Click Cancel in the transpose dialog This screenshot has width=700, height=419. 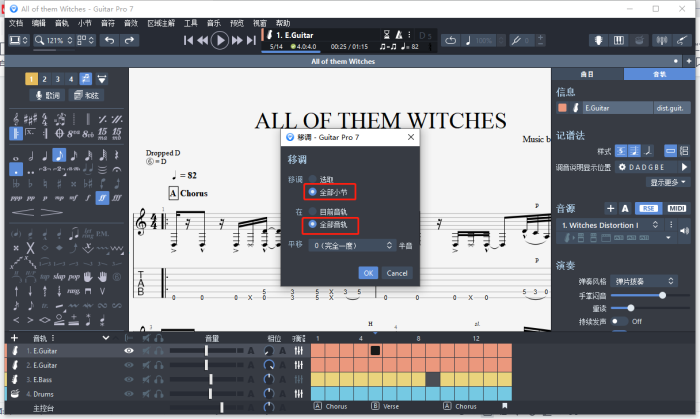[397, 272]
